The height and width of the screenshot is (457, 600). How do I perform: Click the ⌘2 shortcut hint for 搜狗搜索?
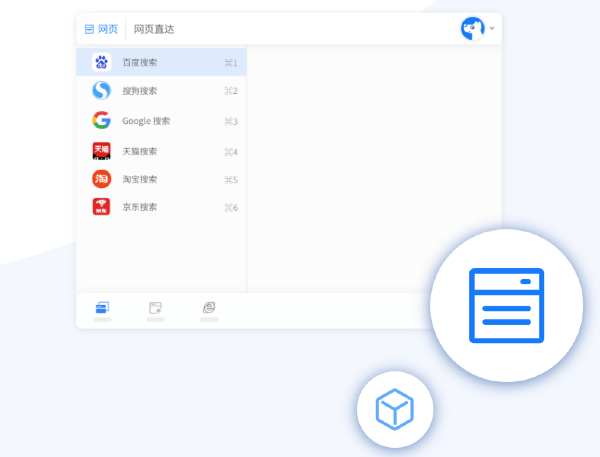coord(231,92)
